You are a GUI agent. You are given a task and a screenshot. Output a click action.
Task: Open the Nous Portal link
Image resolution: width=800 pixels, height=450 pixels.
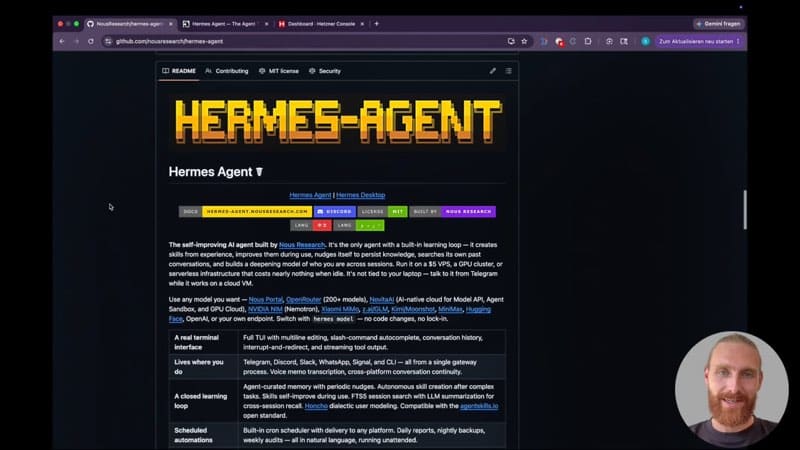click(265, 299)
